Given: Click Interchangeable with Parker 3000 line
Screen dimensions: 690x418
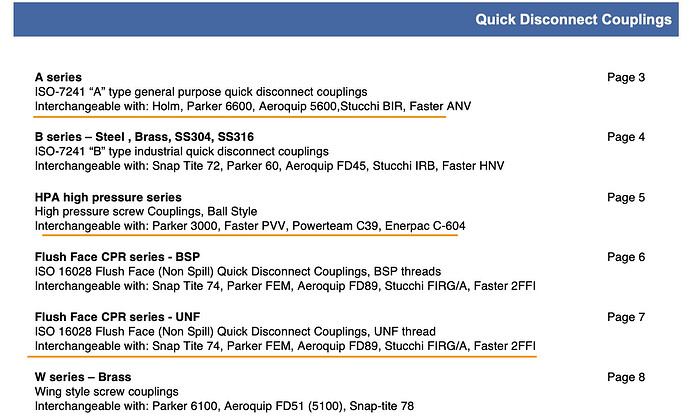Looking at the screenshot, I should click(x=250, y=226).
